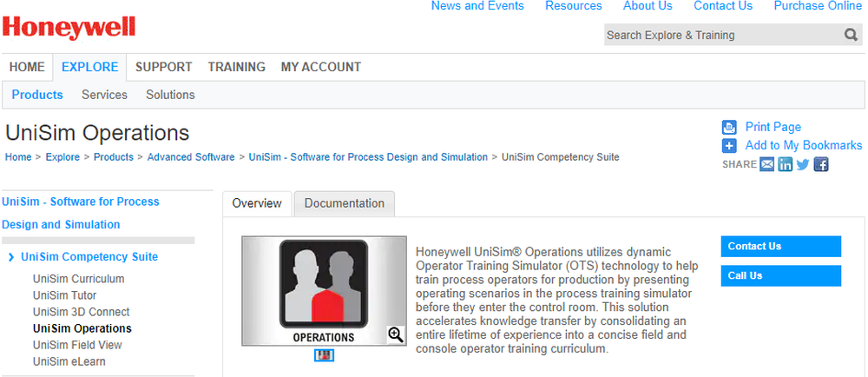Viewport: 868px width, 377px height.
Task: Select SUPPORT in main navigation
Action: point(164,67)
